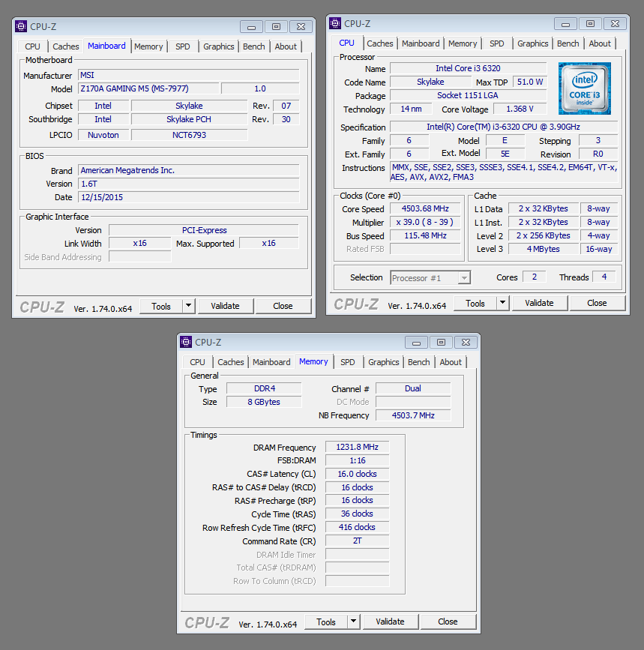The width and height of the screenshot is (644, 650).
Task: Open Tools dropdown arrow in Mainboard window
Action: pos(189,306)
